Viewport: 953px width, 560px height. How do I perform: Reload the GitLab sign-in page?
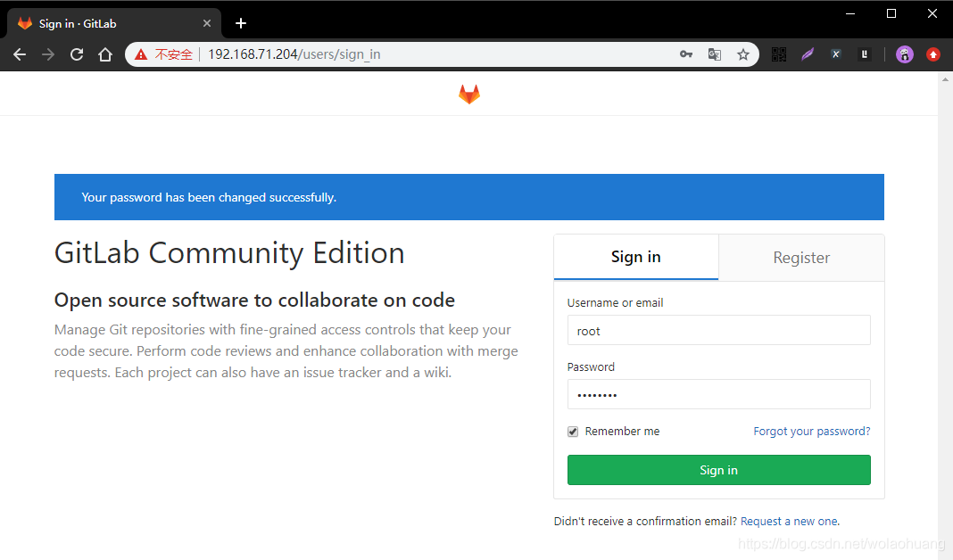tap(77, 54)
